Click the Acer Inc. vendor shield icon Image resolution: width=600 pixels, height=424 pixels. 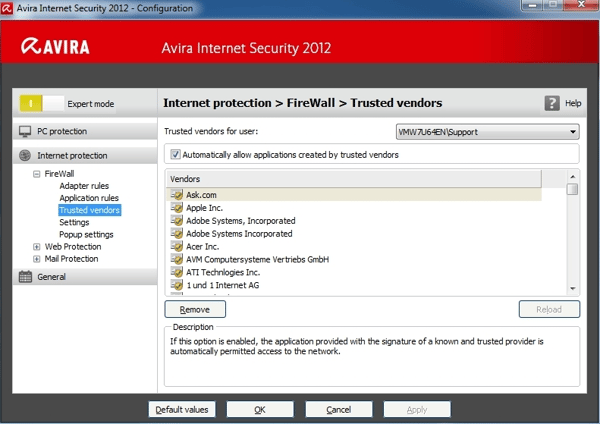[x=176, y=246]
